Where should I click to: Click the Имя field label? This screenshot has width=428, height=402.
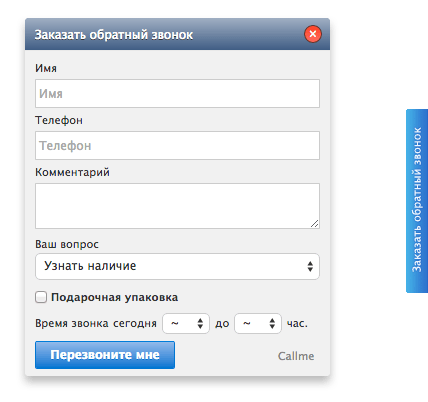(46, 68)
